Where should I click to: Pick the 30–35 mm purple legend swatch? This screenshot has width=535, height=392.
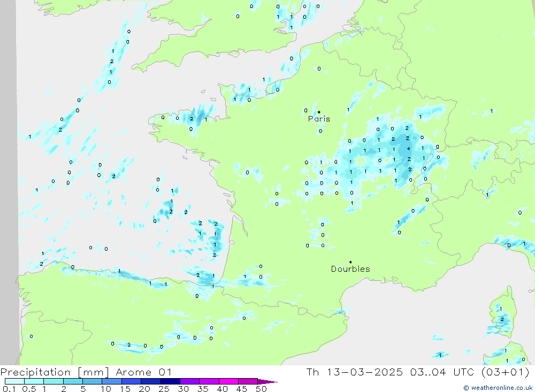pos(189,381)
